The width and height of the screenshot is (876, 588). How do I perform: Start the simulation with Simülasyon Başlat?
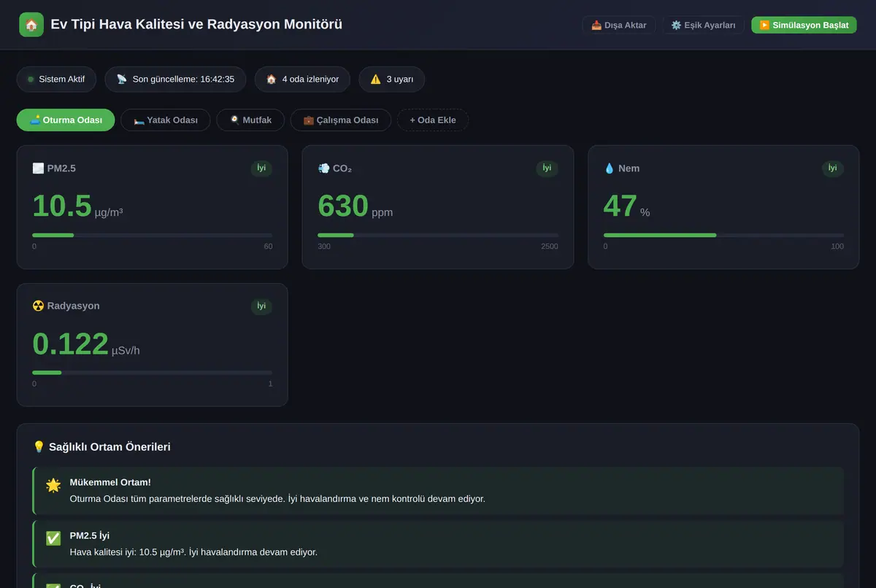tap(804, 25)
